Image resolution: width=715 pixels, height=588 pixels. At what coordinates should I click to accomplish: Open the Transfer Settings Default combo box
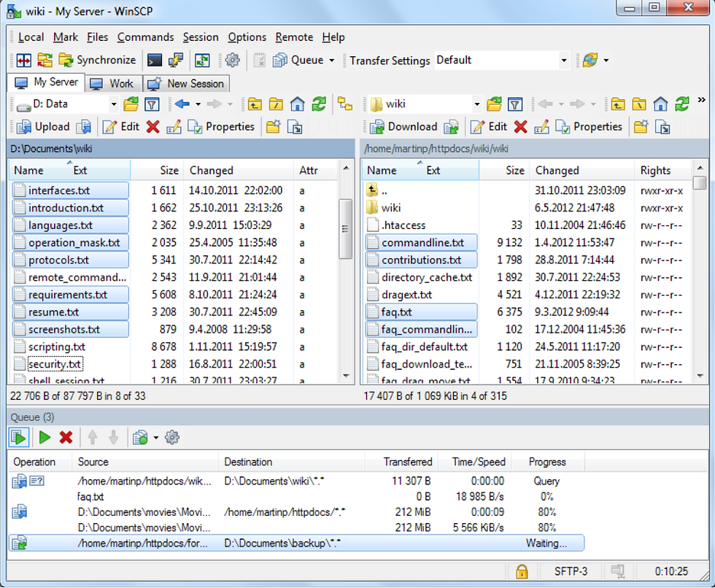(x=502, y=60)
